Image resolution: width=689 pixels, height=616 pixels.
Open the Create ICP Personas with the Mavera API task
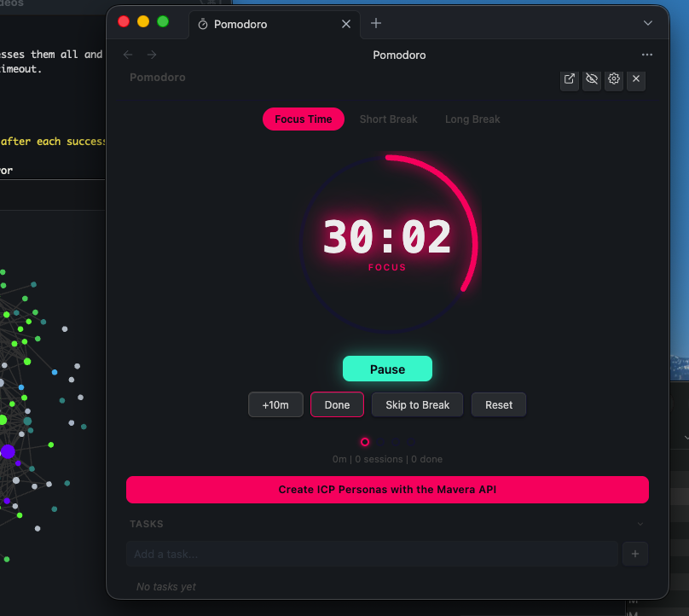pyautogui.click(x=387, y=490)
